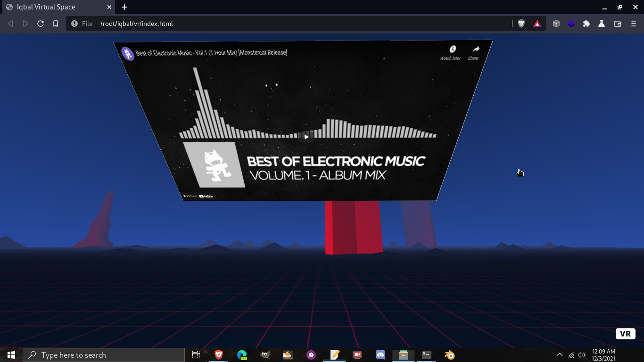The image size is (644, 362).
Task: Open the network Wi-Fi tray icon
Action: [571, 355]
